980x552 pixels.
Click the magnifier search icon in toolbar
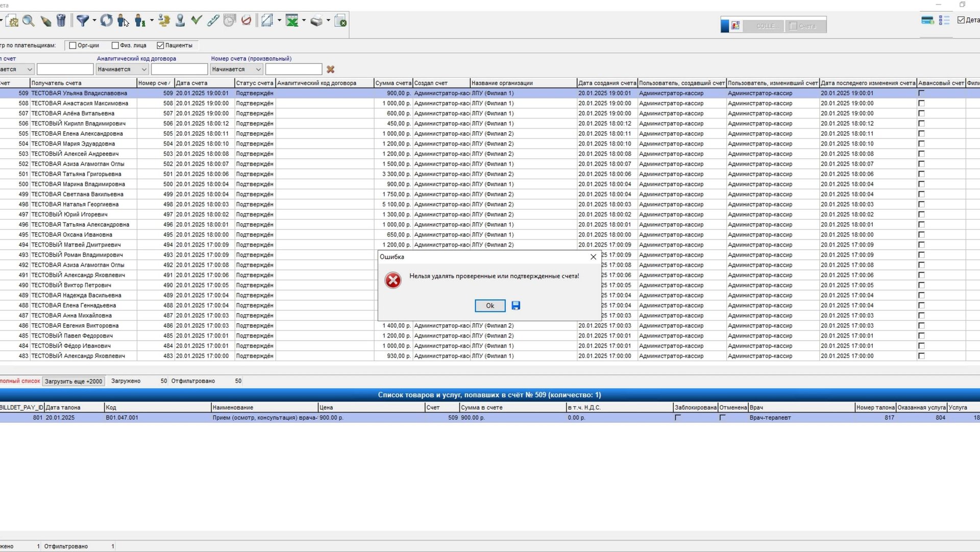click(29, 21)
